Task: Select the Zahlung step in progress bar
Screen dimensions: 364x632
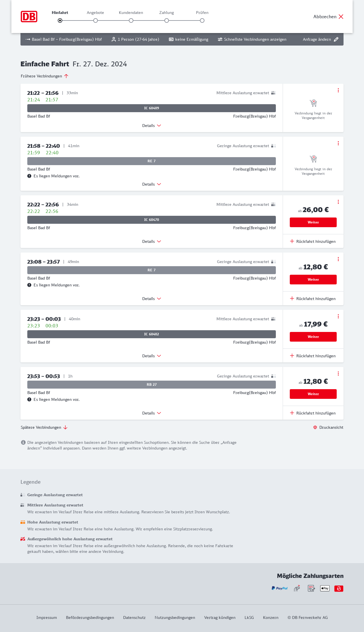Action: coord(167,20)
